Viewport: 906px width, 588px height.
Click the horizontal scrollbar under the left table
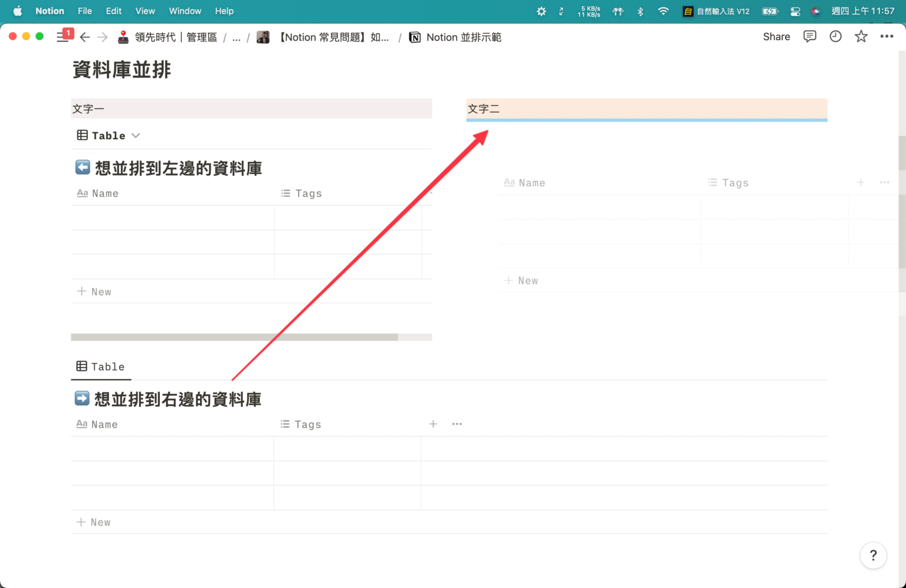[235, 337]
